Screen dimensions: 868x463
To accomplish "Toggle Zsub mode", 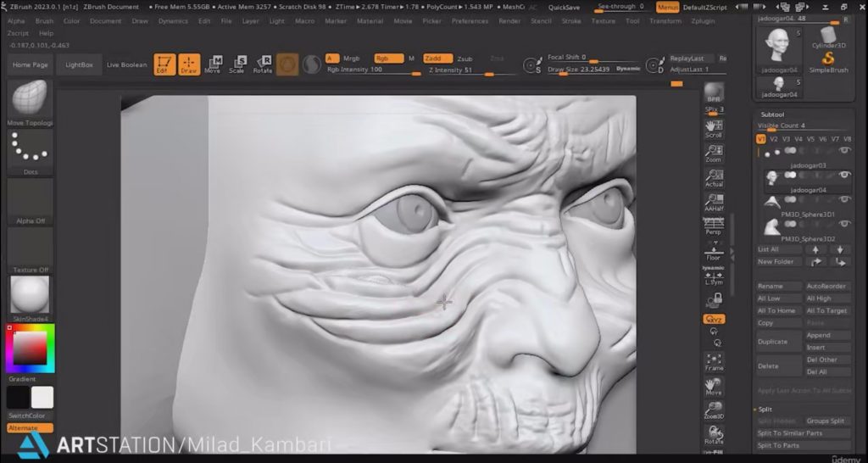I will tap(465, 59).
